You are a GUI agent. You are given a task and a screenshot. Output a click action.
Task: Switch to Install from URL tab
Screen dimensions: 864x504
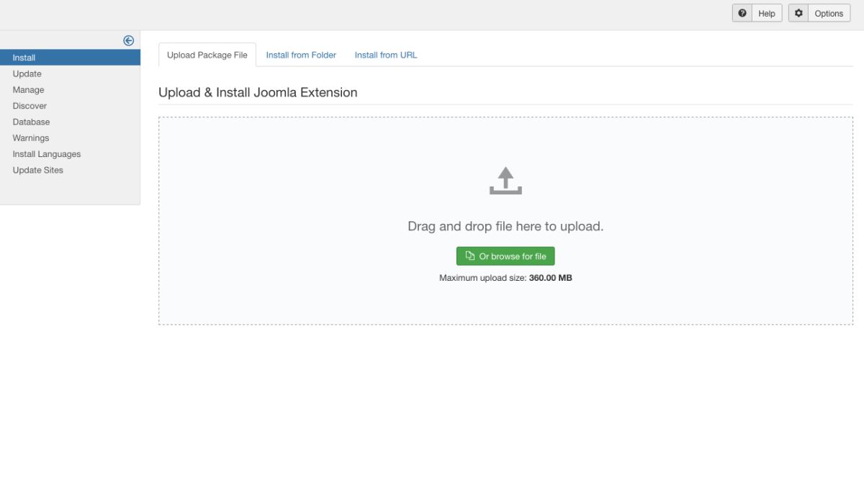386,55
